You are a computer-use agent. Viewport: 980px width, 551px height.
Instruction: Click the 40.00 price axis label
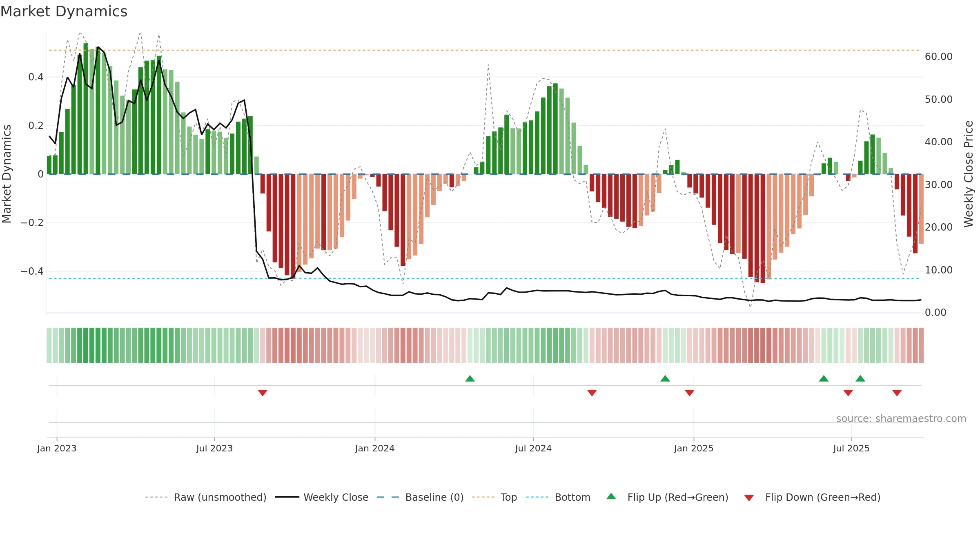click(939, 142)
